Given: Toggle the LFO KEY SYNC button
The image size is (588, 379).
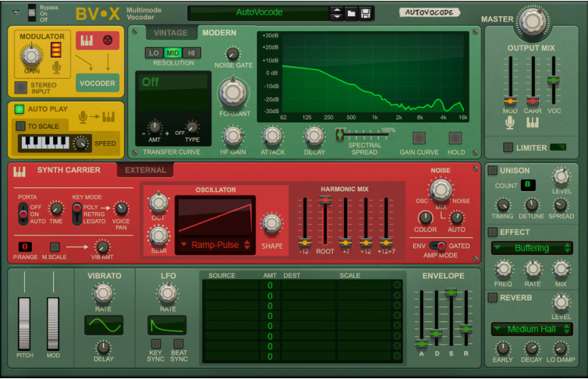Looking at the screenshot, I should click(156, 343).
